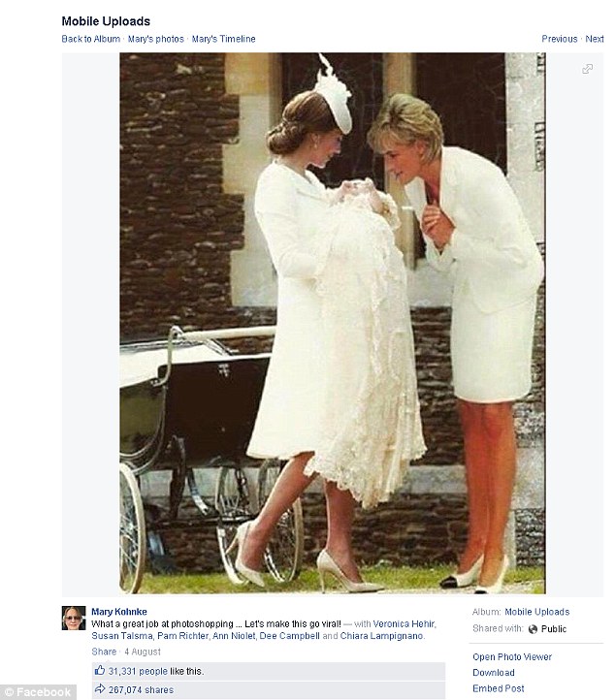View the 31,331 people who like this
The height and width of the screenshot is (700, 615).
click(138, 671)
